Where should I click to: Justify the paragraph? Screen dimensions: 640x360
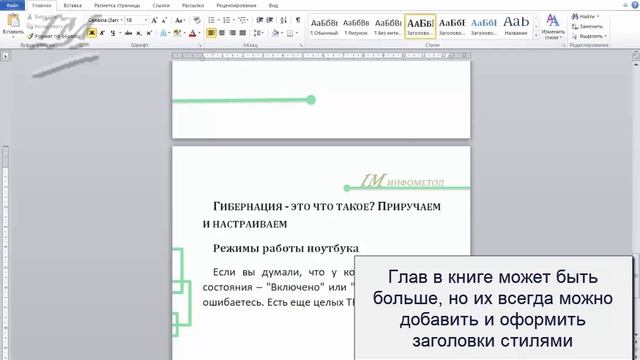tap(242, 33)
